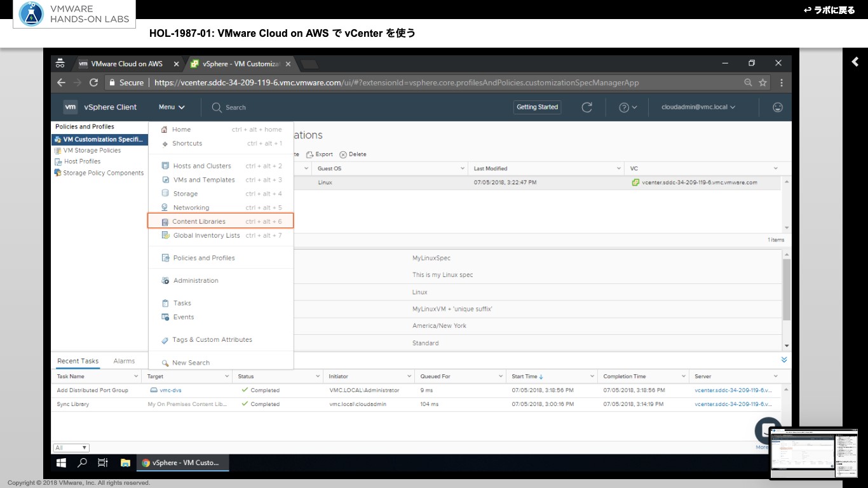Click the refresh icon in vSphere header
868x488 pixels.
pyautogui.click(x=587, y=107)
